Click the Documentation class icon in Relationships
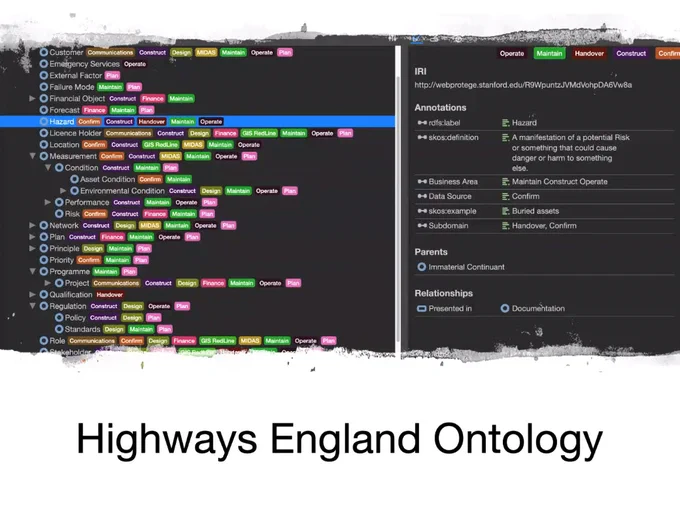 pos(505,308)
